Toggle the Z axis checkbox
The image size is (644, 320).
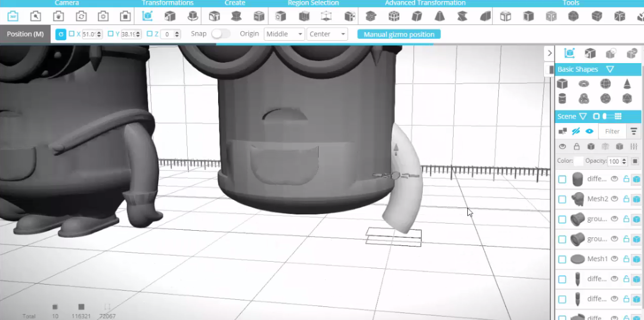coord(150,34)
